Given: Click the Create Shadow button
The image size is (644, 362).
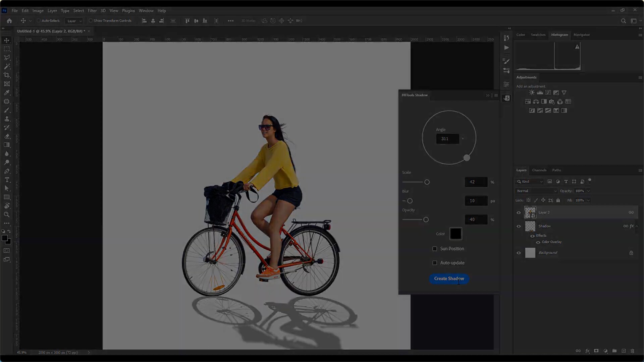Looking at the screenshot, I should 449,279.
